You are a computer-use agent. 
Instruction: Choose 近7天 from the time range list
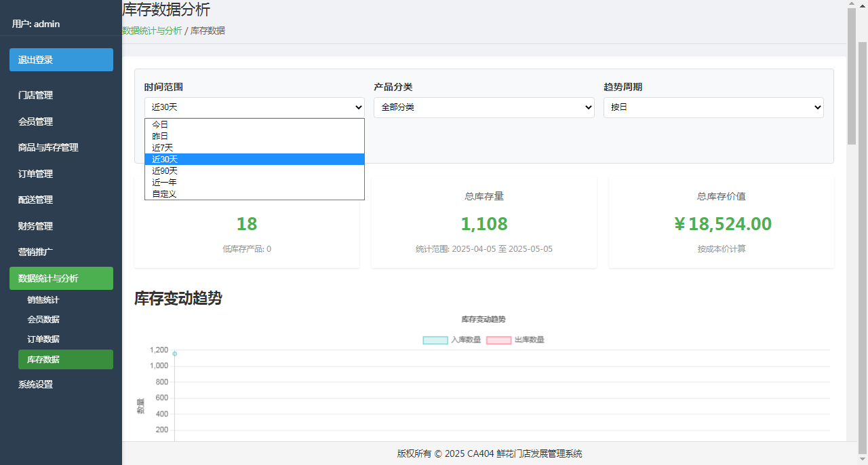coord(254,148)
